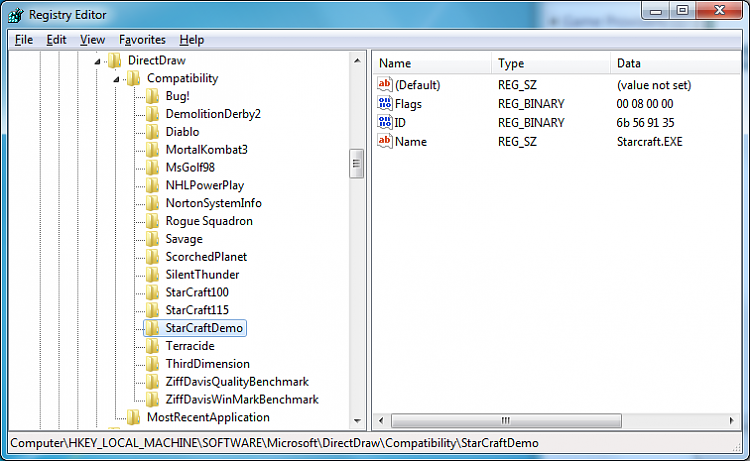Click REG_SZ type of the Name value

(x=517, y=142)
